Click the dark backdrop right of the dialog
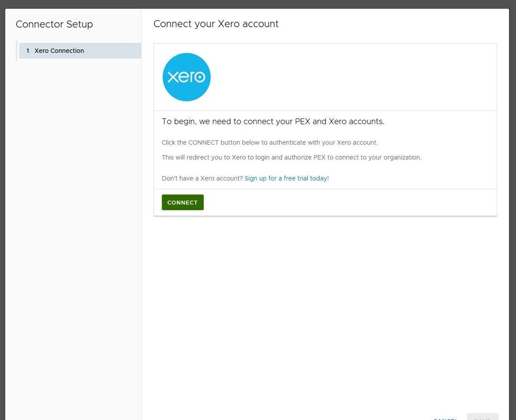The width and height of the screenshot is (516, 420). click(x=513, y=207)
